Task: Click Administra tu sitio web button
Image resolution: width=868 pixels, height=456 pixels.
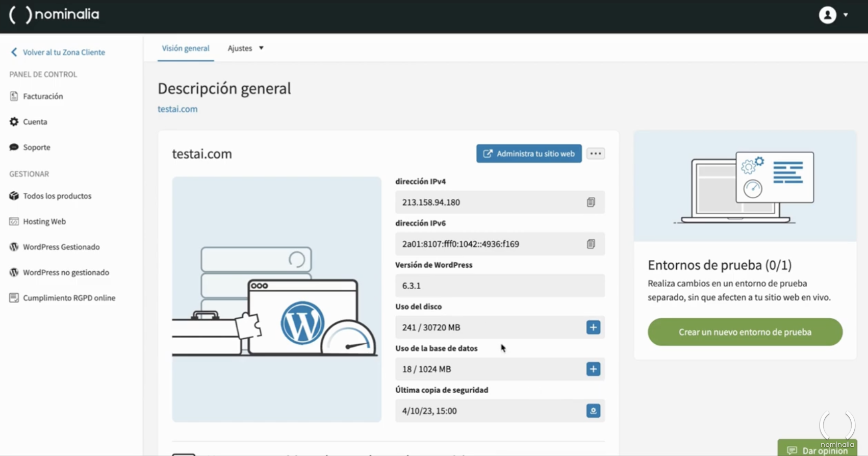Action: 529,154
